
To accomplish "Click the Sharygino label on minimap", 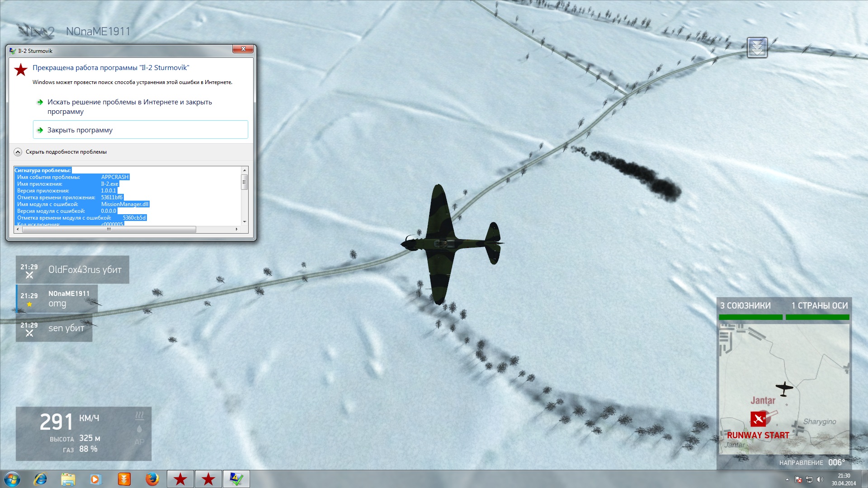I will 820,422.
